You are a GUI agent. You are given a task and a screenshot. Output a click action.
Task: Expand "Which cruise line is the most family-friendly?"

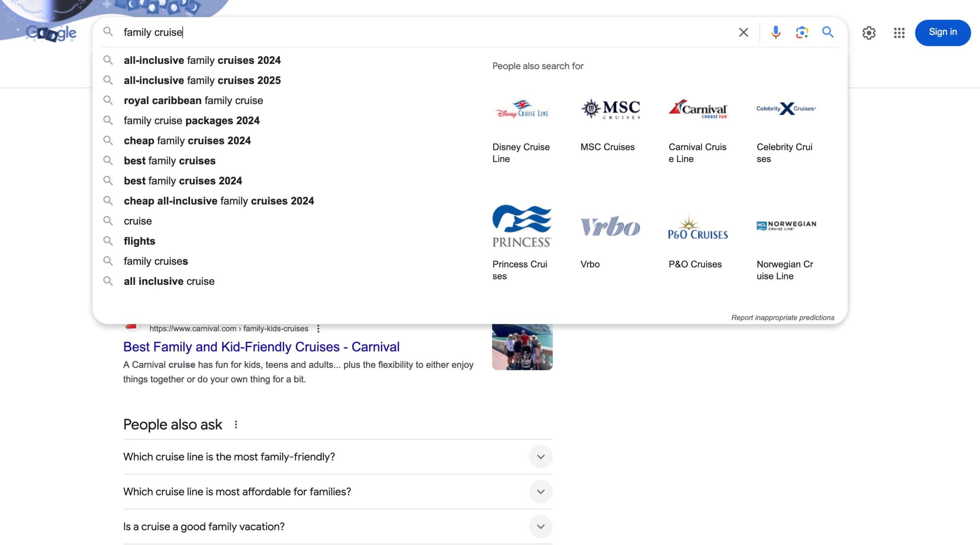coord(540,457)
